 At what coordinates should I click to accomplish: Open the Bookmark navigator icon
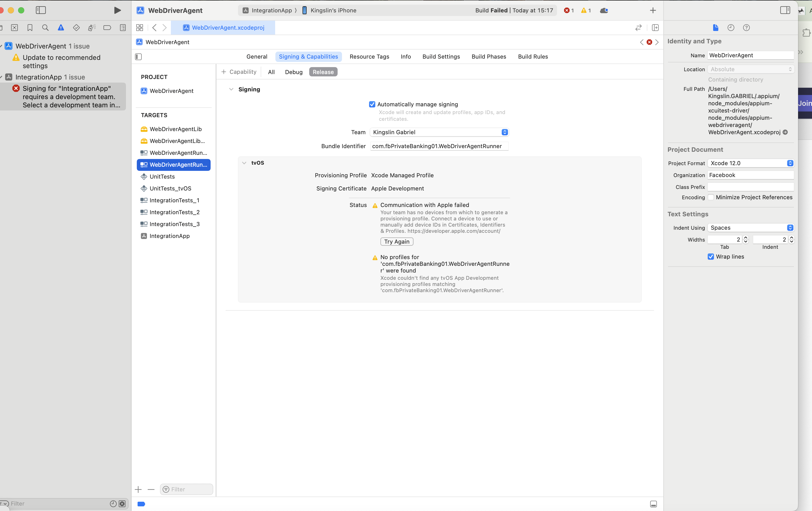30,28
